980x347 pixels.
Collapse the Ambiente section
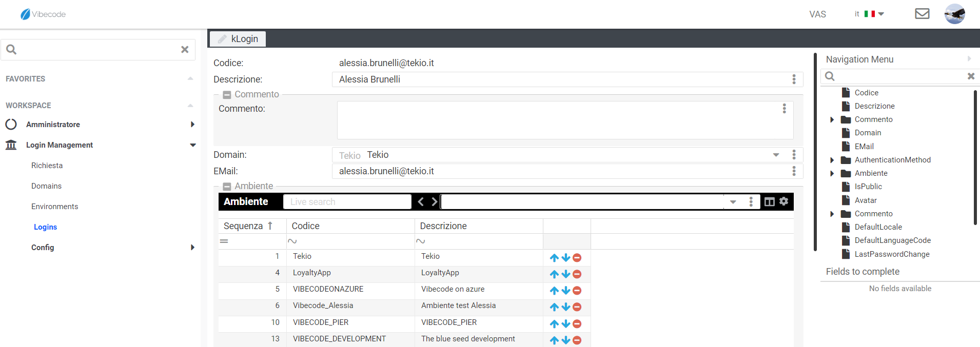click(x=227, y=187)
